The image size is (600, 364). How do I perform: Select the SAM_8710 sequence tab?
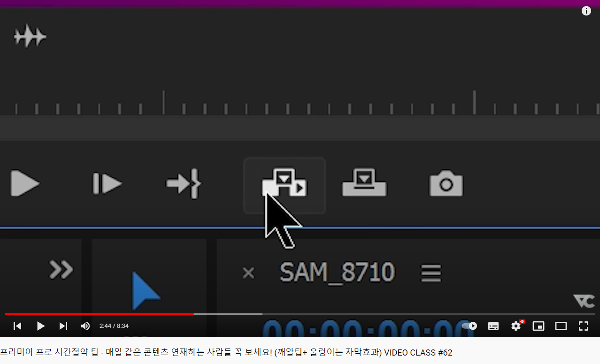[337, 272]
